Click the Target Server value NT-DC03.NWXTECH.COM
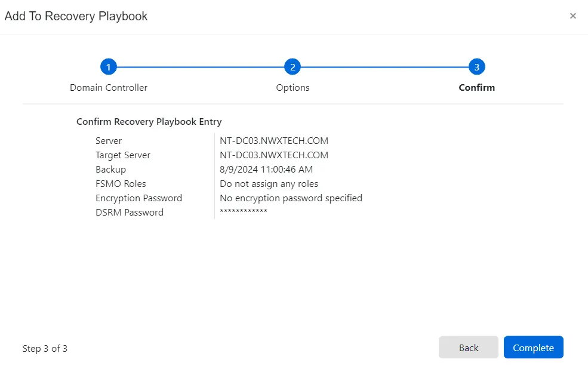588x375 pixels. coord(274,155)
